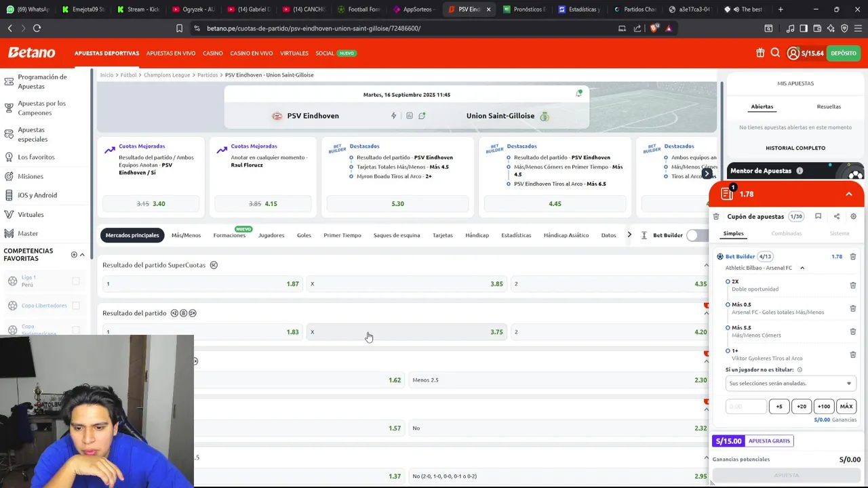Image resolution: width=868 pixels, height=488 pixels.
Task: Open Casino en Vivo menu item
Action: tap(252, 53)
